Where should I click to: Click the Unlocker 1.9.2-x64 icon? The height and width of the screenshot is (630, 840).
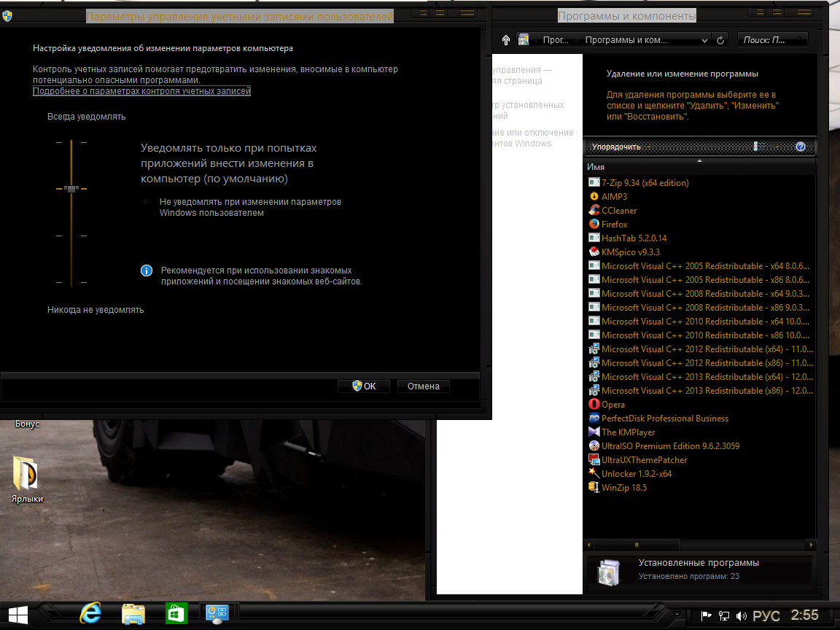point(594,473)
